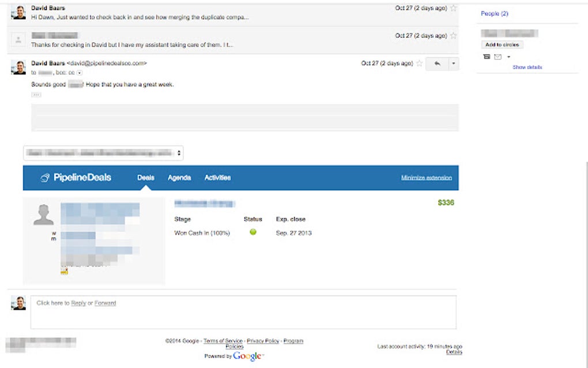Click the Google logo in footer
Screen dimensions: 588x368
[x=247, y=356]
